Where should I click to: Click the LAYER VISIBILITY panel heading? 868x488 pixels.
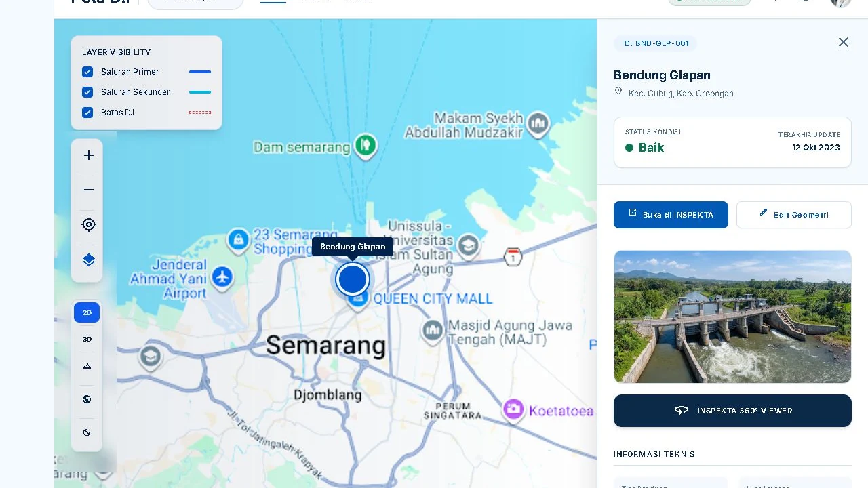tap(117, 52)
